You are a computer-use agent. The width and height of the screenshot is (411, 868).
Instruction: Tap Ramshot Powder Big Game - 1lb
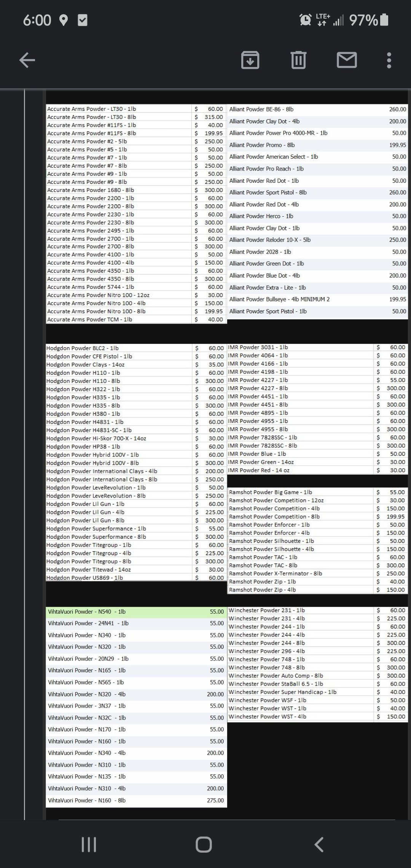point(270,492)
